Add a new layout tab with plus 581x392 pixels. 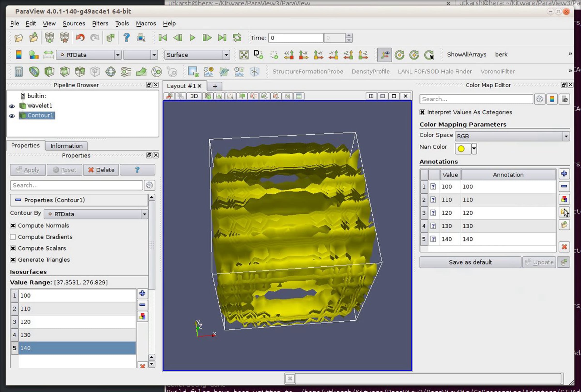215,86
